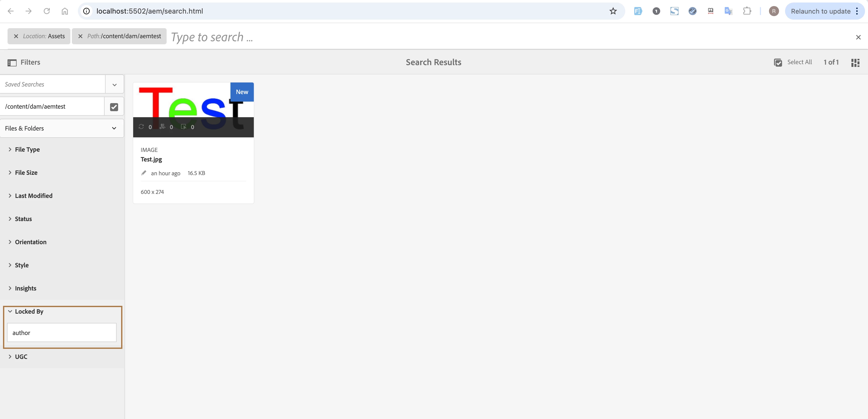The image size is (868, 419).
Task: Toggle the Select All checkbox
Action: point(778,62)
